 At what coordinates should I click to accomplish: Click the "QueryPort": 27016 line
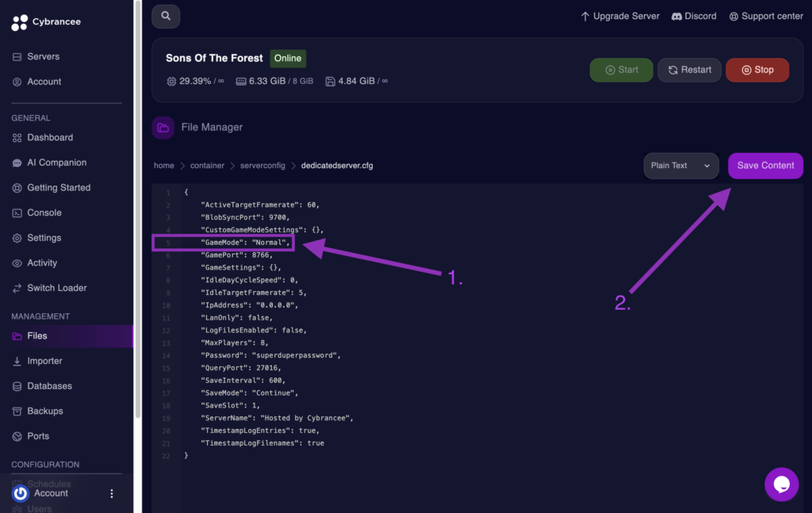point(241,368)
